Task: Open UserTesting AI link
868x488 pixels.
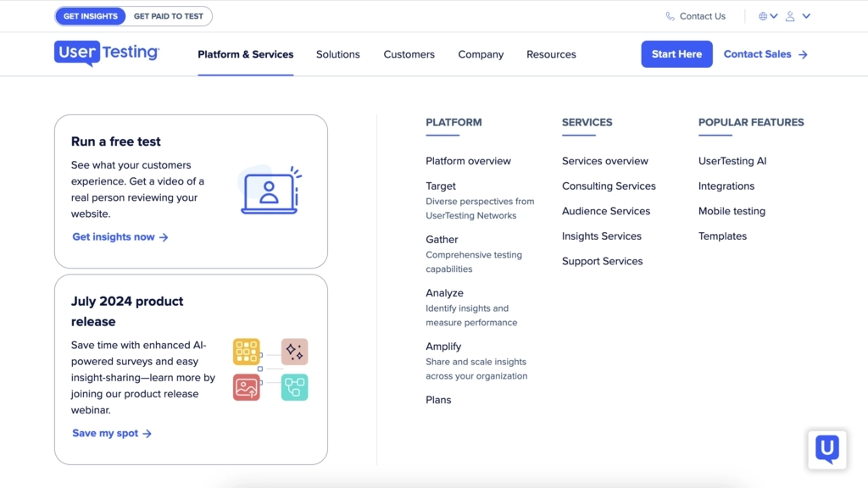Action: point(732,161)
